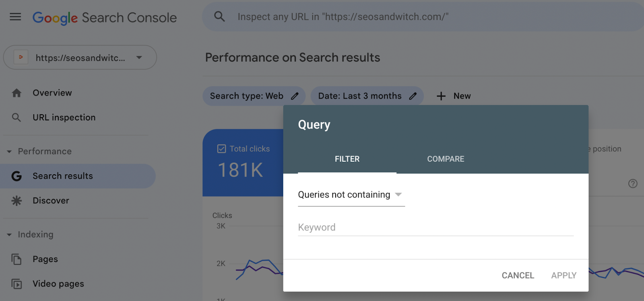Viewport: 644px width, 301px height.
Task: Click the CANCEL button
Action: pyautogui.click(x=518, y=275)
